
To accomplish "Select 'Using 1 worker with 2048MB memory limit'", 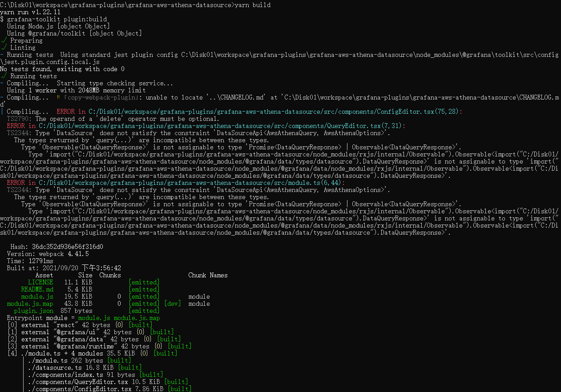I will tap(76, 90).
